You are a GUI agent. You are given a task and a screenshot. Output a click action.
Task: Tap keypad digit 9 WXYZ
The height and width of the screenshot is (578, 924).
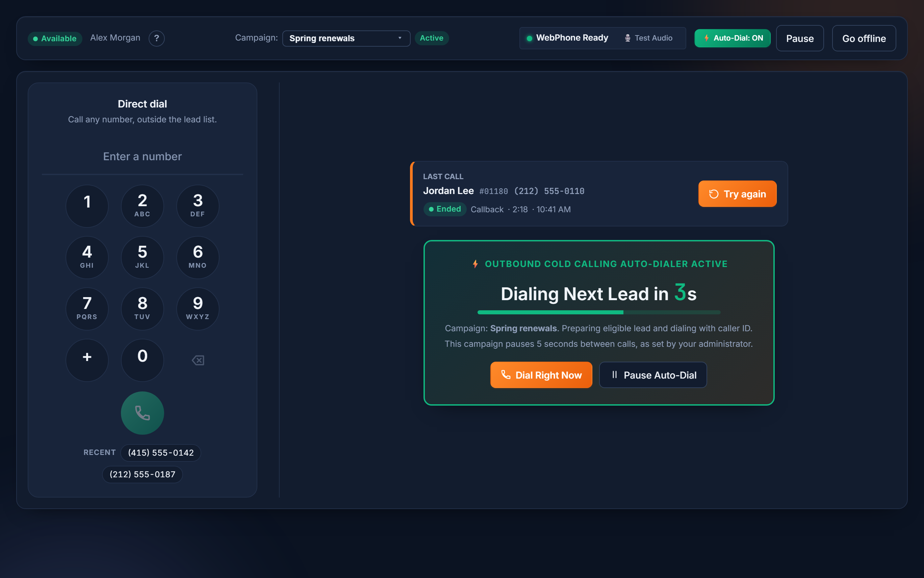point(198,309)
